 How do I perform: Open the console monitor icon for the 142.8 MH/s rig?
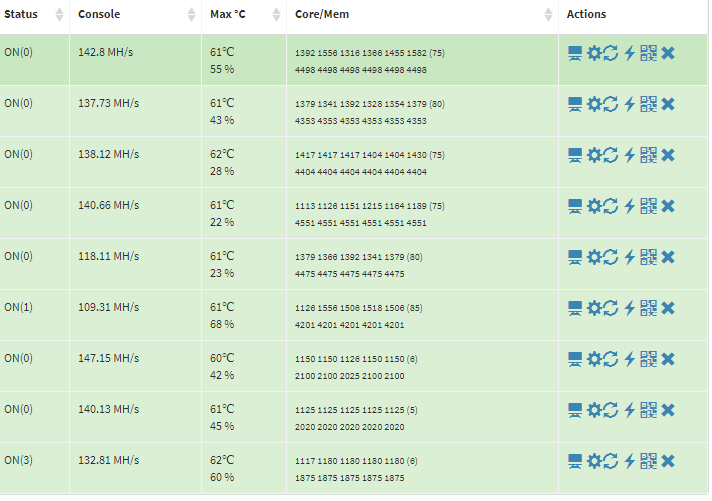tap(575, 52)
